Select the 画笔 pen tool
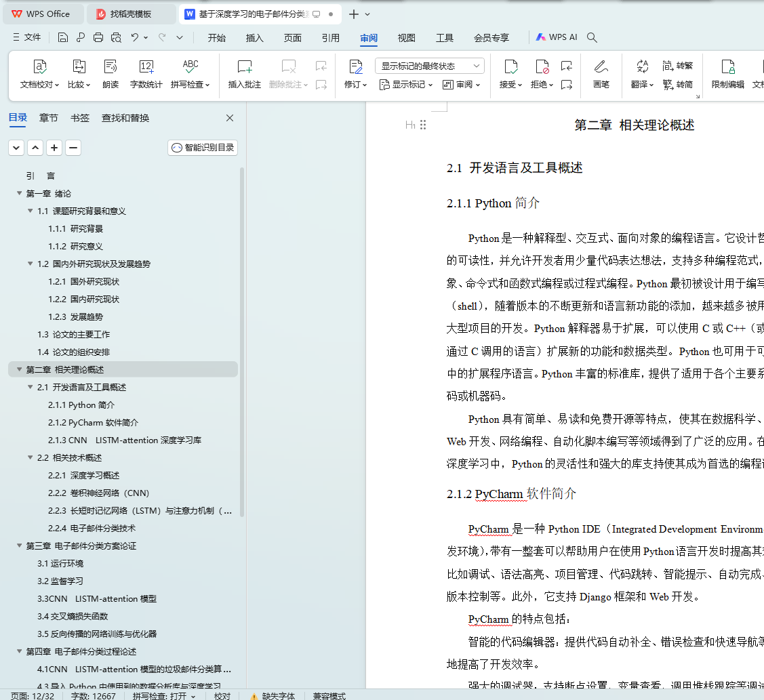Screen dimensions: 764x700 click(601, 74)
